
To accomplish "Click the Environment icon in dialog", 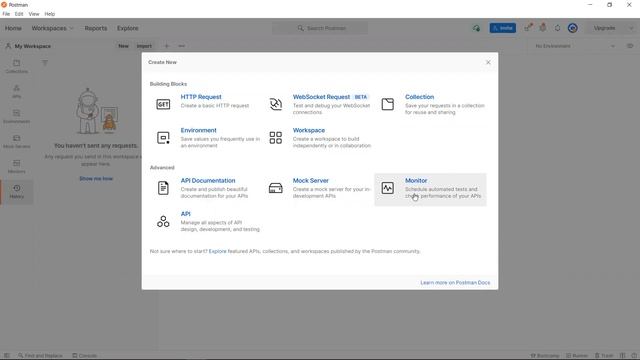I will click(163, 138).
